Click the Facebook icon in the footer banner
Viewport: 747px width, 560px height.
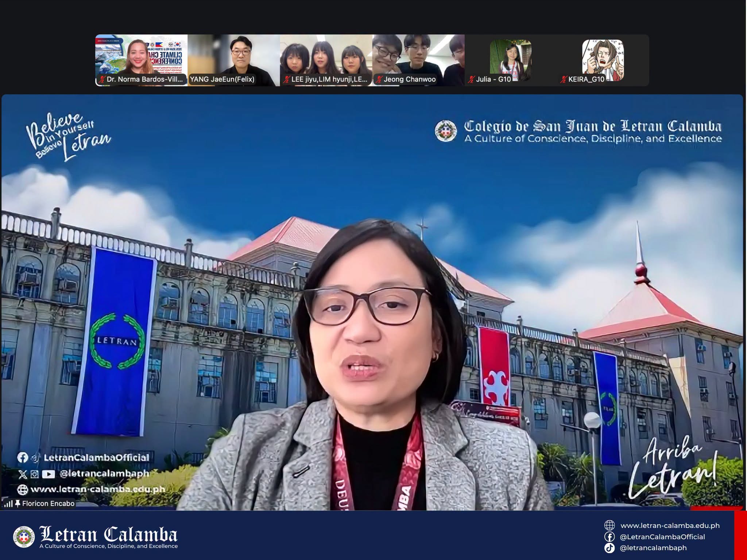pyautogui.click(x=609, y=537)
